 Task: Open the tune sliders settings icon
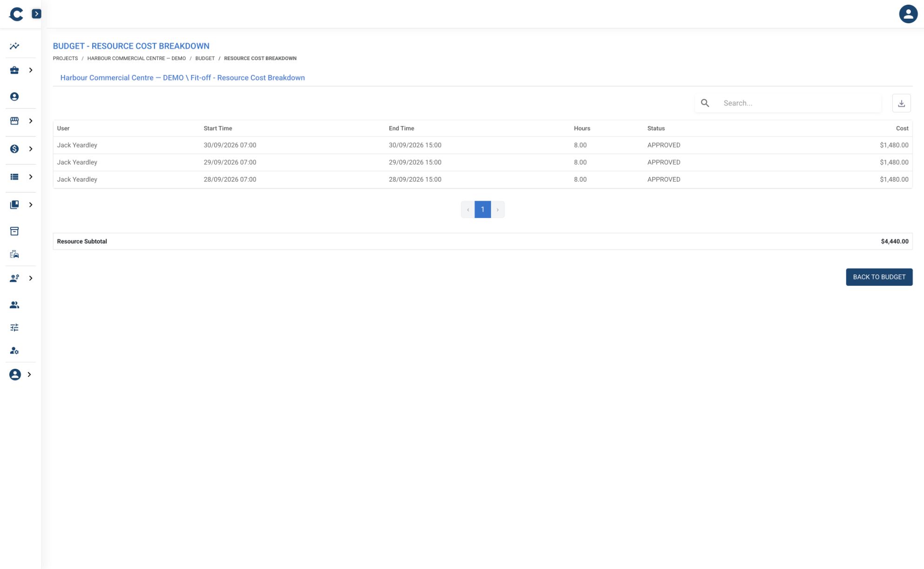(x=14, y=328)
